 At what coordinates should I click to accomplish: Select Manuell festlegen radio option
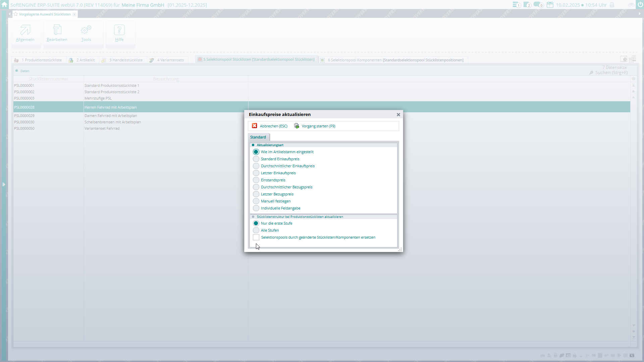pyautogui.click(x=256, y=201)
